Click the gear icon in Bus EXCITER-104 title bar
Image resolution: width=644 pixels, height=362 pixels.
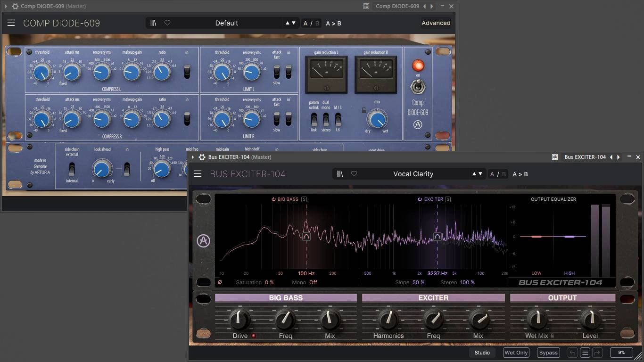click(202, 157)
